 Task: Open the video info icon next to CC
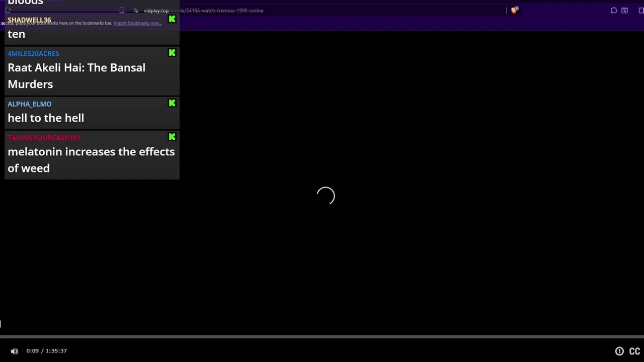point(619,351)
